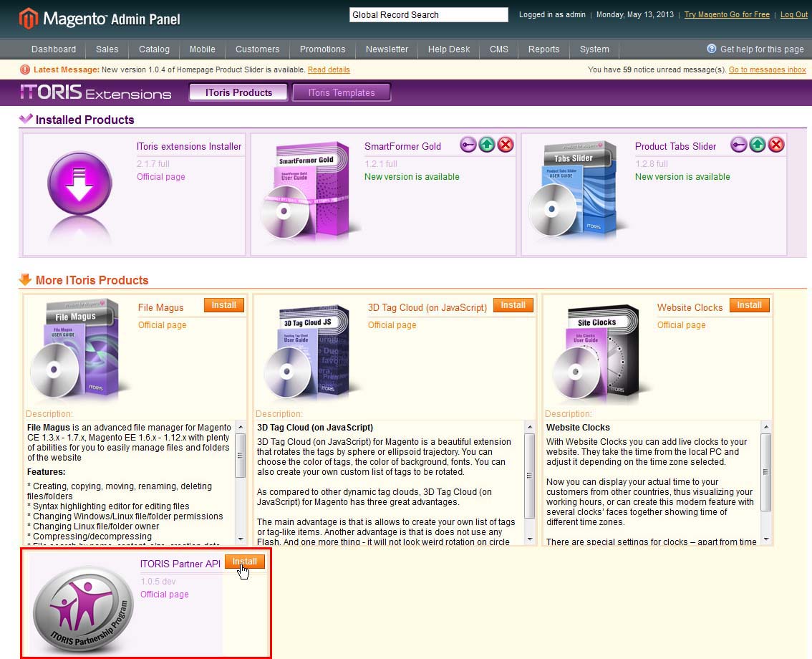Click the latest message alert icon
This screenshot has width=812, height=659.
coord(25,69)
